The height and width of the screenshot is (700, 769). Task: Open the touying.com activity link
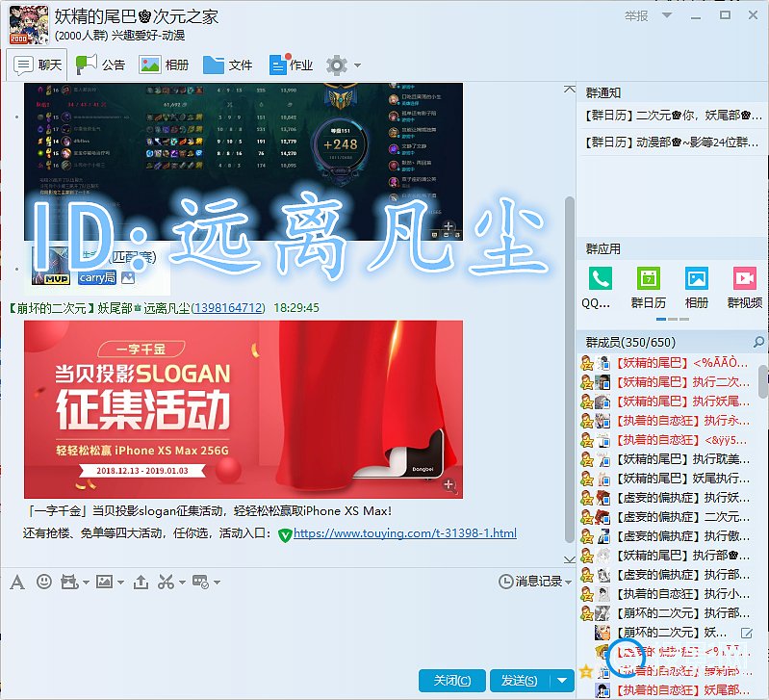pos(404,533)
